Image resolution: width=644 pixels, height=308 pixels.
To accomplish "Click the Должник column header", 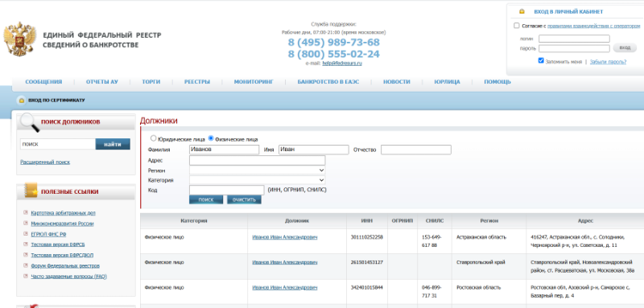I will click(297, 221).
